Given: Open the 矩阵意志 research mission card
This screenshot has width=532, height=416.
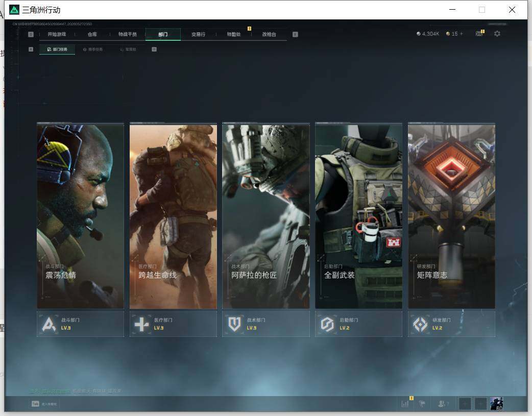Looking at the screenshot, I should (x=452, y=216).
